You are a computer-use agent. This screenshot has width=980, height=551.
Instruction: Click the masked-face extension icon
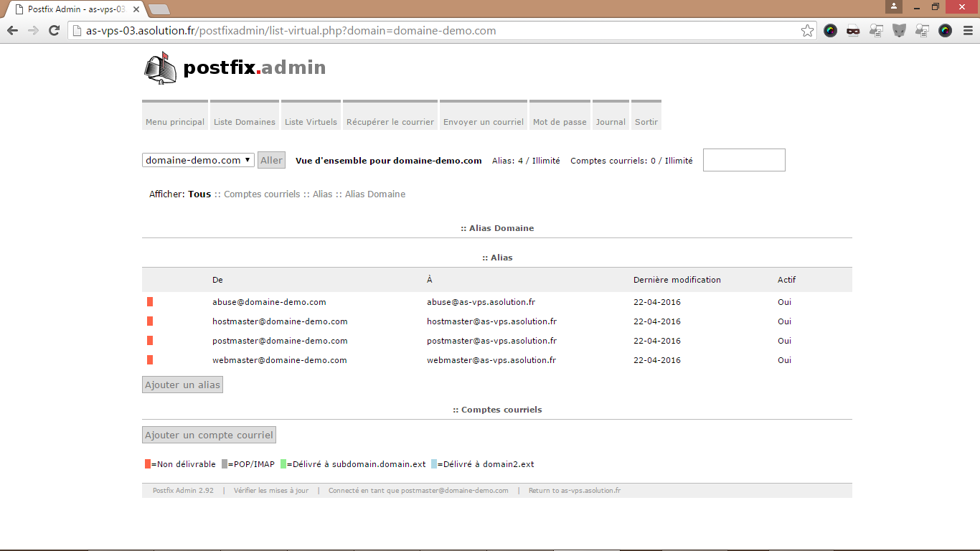[x=853, y=31]
